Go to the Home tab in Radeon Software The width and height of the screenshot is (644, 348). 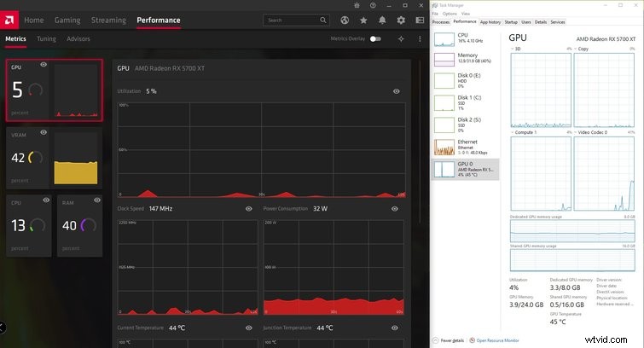33,20
